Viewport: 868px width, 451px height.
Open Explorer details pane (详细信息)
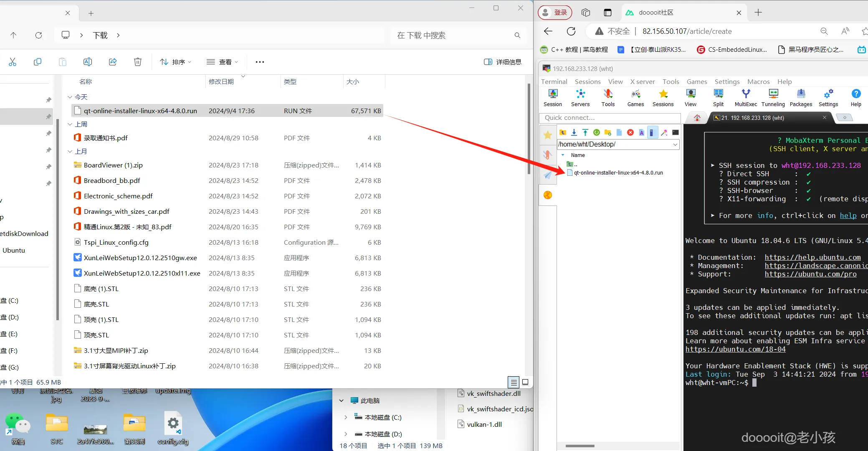[x=503, y=62]
